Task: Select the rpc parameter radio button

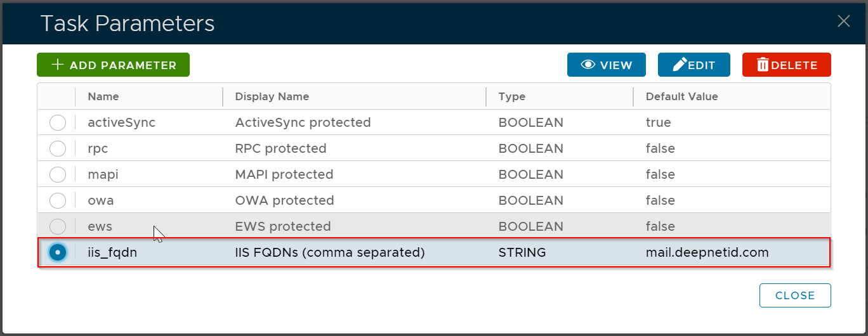Action: tap(58, 148)
